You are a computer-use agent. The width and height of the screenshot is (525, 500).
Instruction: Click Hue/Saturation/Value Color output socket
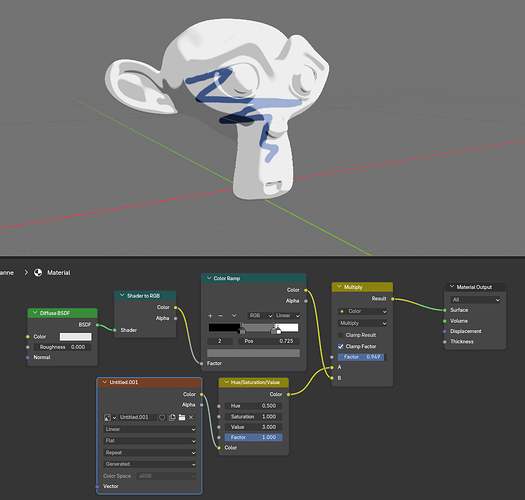(288, 395)
